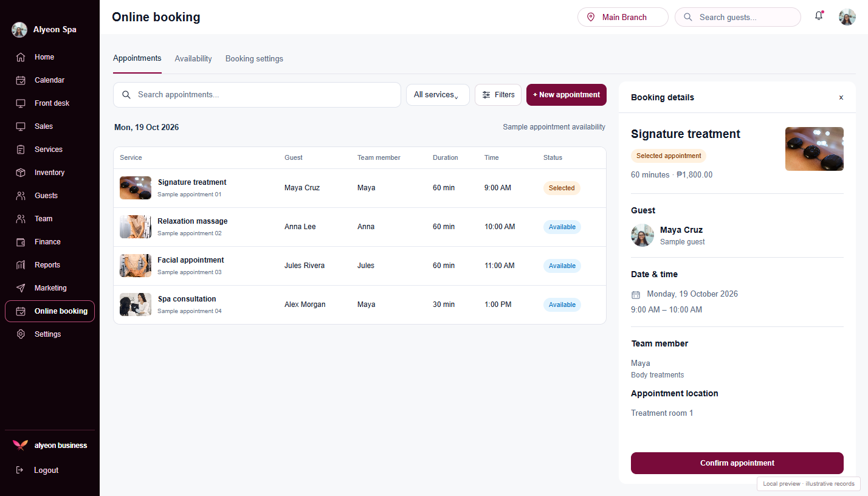Click the calendar icon beside Monday, 19 October 2026

click(x=636, y=295)
